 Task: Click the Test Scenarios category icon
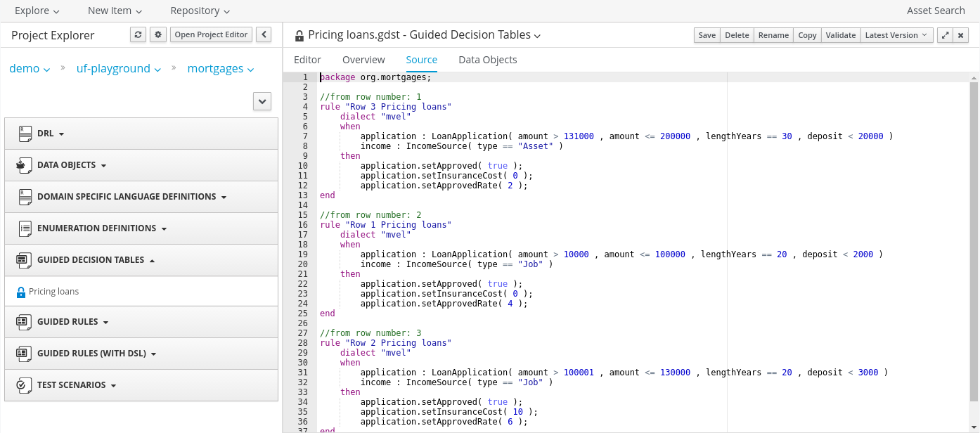25,385
